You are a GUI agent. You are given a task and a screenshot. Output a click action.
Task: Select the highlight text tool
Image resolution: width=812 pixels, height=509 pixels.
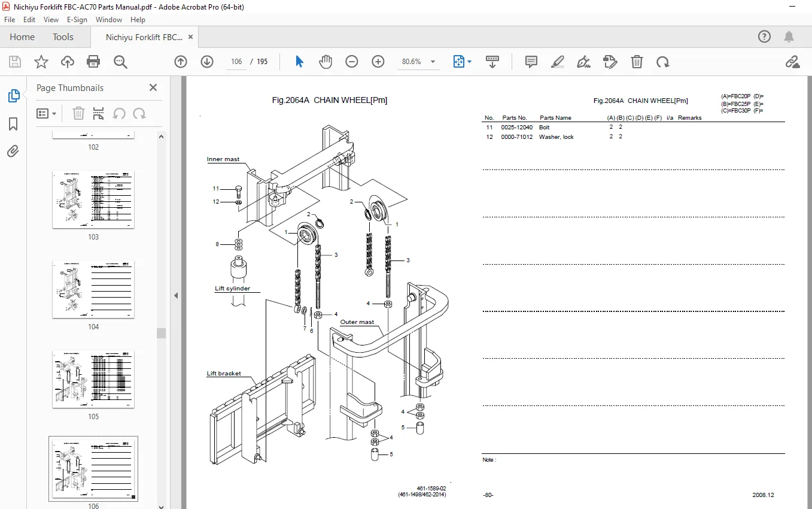click(x=558, y=62)
